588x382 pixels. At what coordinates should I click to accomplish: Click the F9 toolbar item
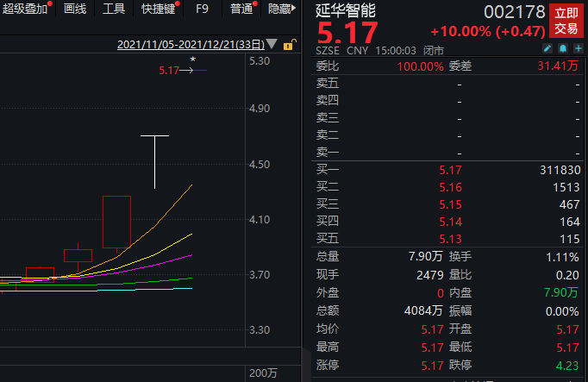coord(202,9)
